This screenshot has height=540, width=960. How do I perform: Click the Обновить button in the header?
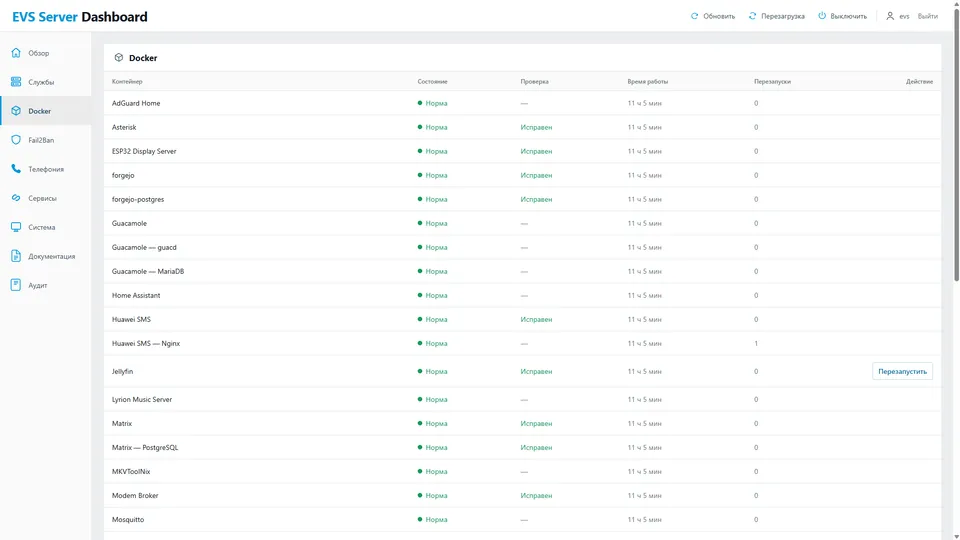coord(713,16)
